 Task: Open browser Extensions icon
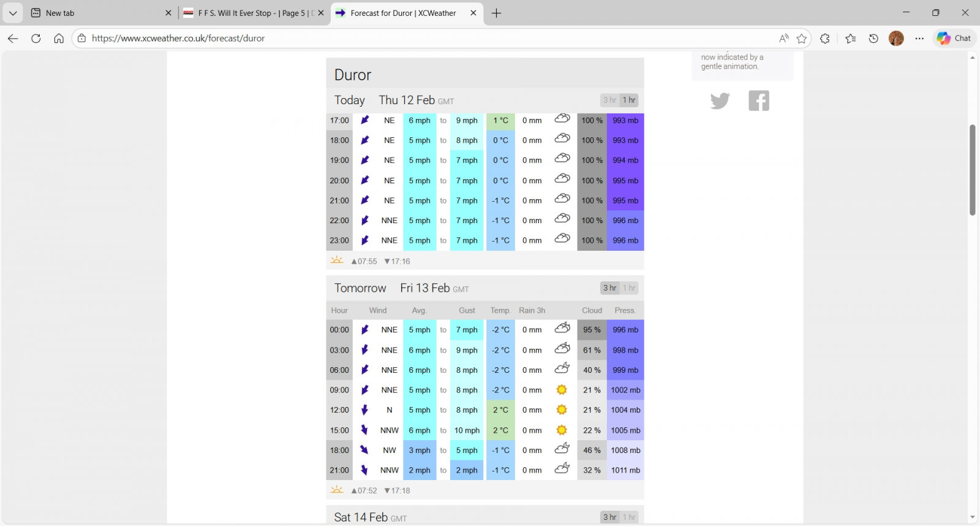(x=825, y=39)
